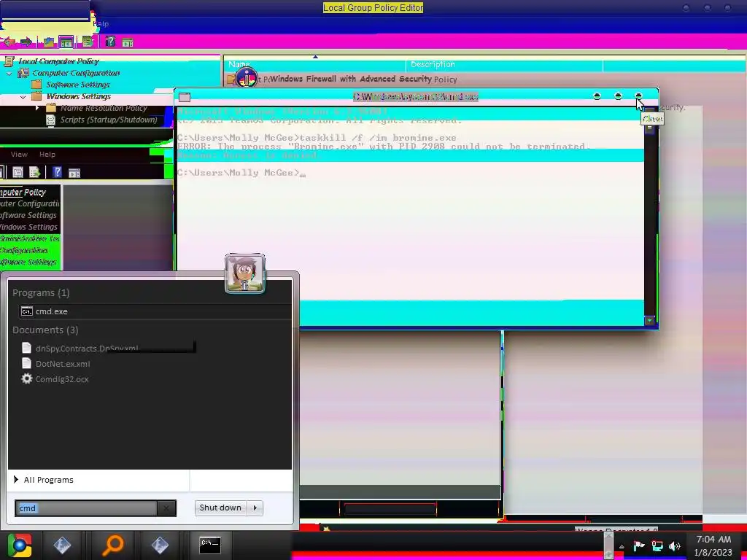Select the Local Computer Policy root node

tap(58, 61)
